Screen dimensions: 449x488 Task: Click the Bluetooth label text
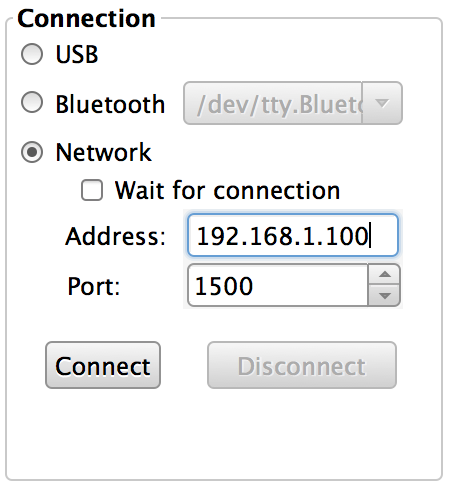coord(110,104)
